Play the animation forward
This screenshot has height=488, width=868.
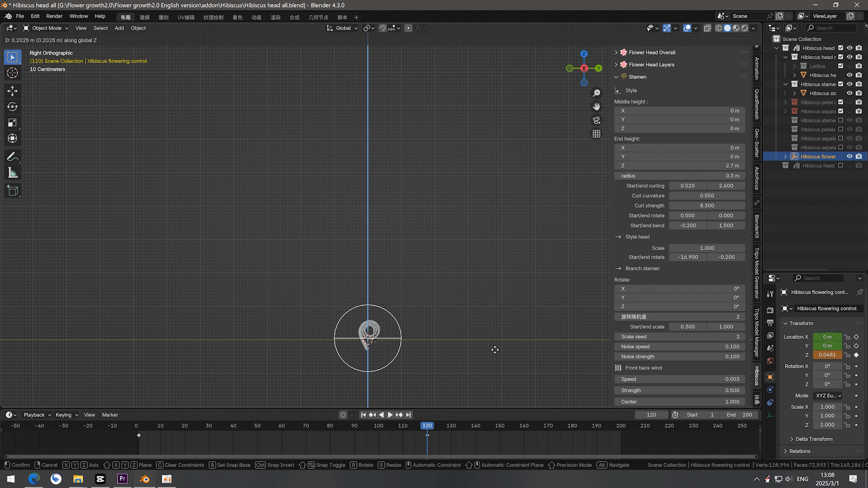coord(390,415)
